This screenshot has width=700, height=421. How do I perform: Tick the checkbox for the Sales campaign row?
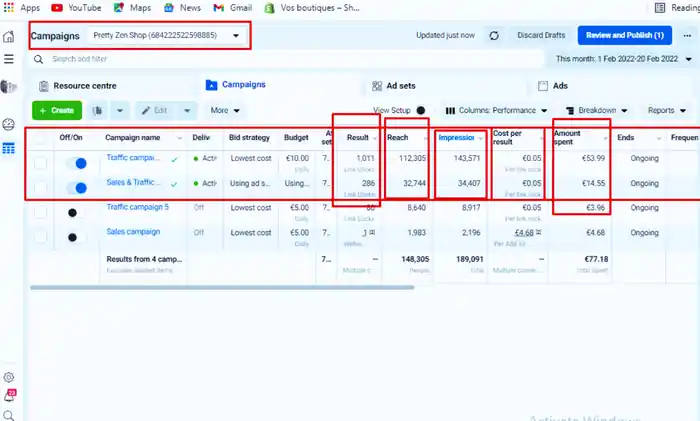click(x=40, y=237)
